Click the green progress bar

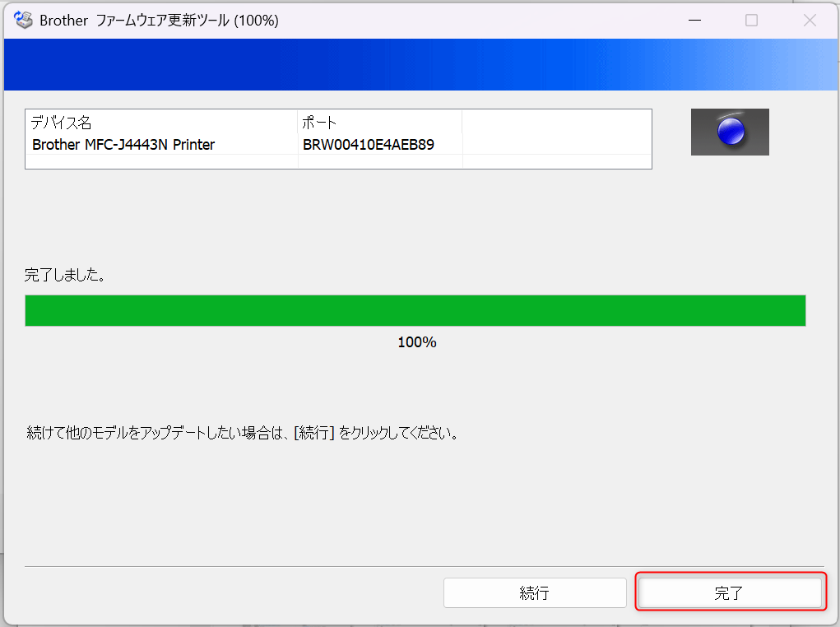pyautogui.click(x=415, y=310)
